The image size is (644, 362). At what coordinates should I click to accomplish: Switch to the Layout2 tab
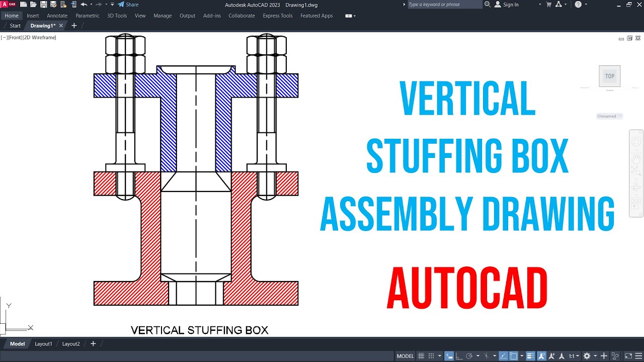point(71,344)
